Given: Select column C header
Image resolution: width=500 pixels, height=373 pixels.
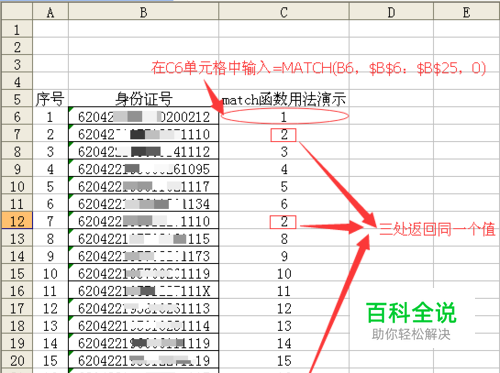Looking at the screenshot, I should pyautogui.click(x=284, y=12).
